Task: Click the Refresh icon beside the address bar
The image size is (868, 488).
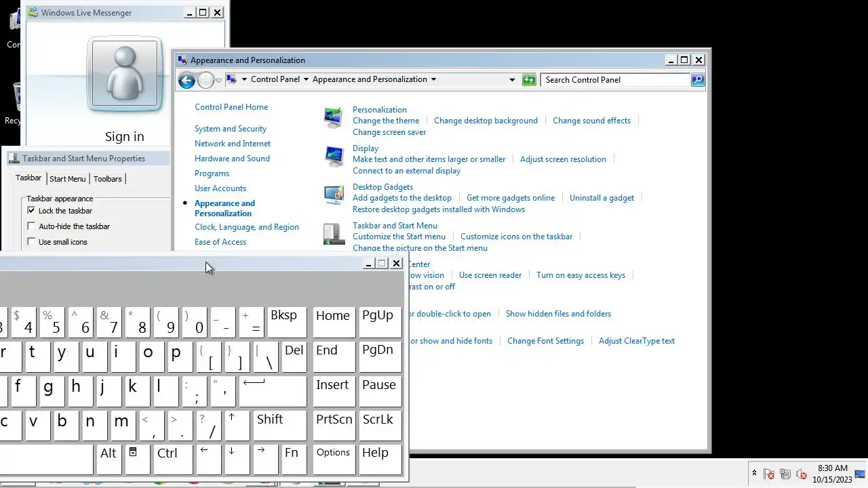Action: [x=530, y=79]
